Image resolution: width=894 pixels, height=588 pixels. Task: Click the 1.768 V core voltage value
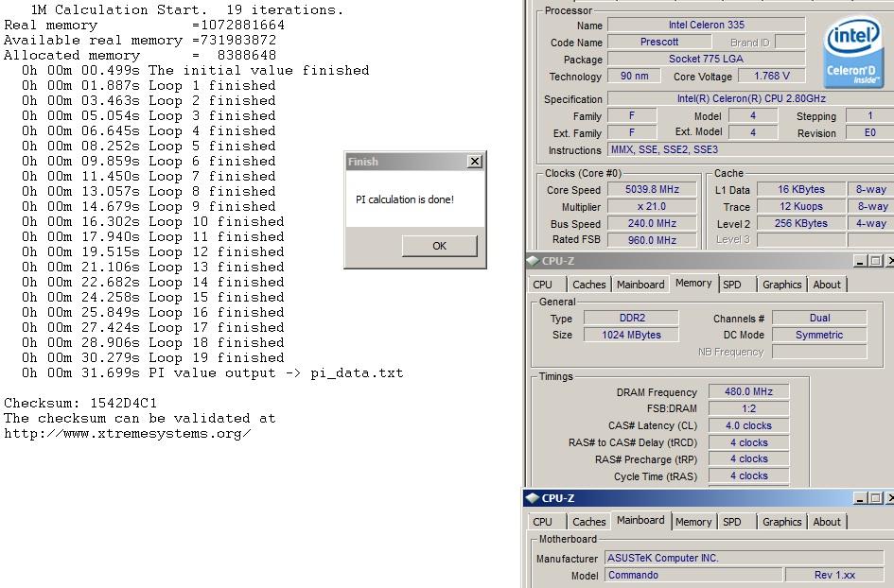(x=771, y=76)
